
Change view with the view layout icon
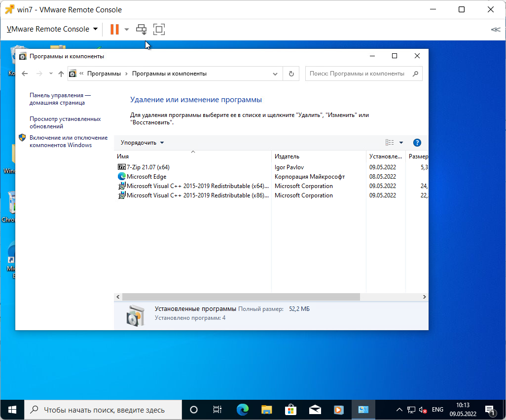(x=390, y=142)
